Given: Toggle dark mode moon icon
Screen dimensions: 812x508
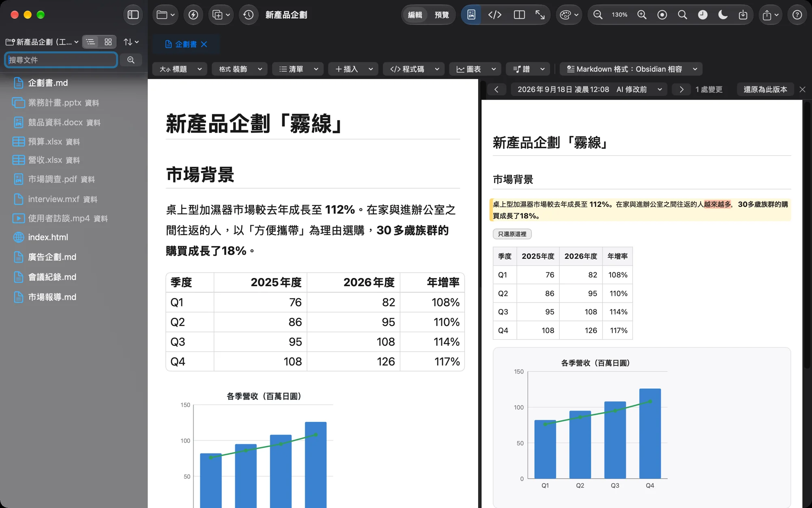Looking at the screenshot, I should (723, 15).
